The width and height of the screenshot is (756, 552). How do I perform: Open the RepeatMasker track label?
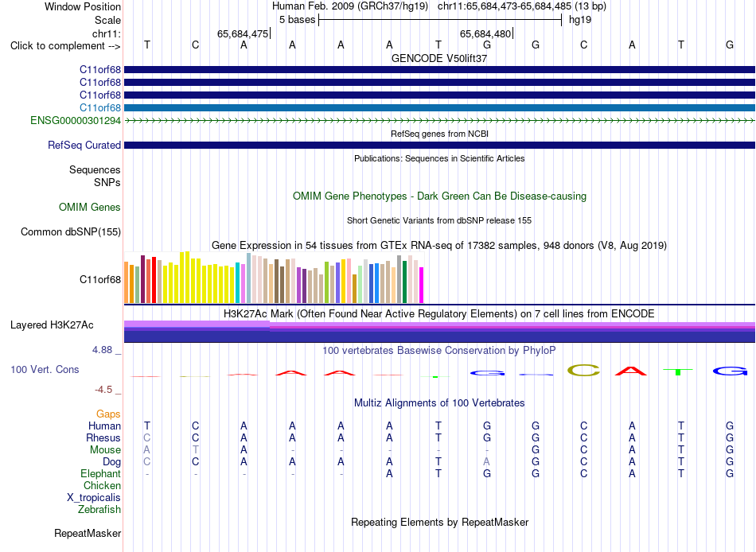(x=88, y=533)
